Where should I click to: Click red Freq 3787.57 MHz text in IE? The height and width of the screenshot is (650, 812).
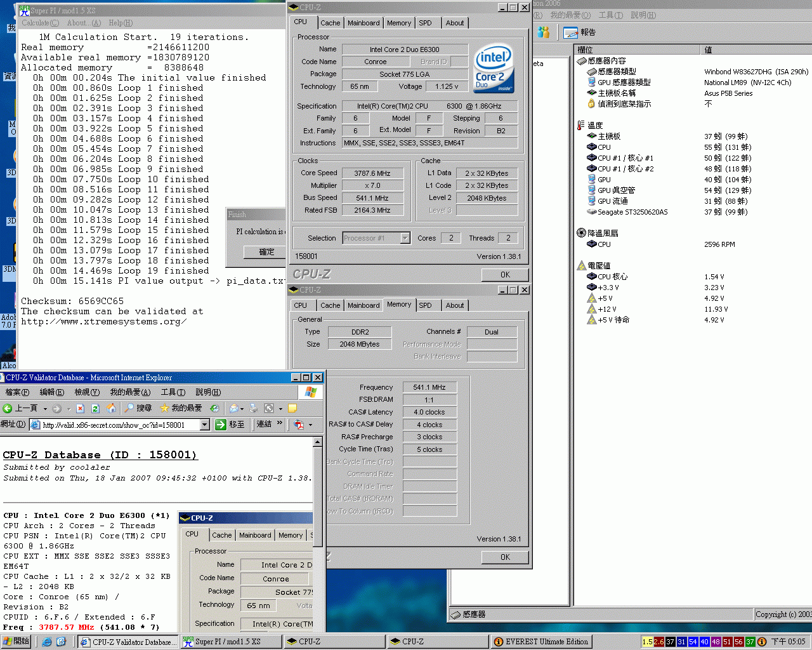(x=66, y=627)
